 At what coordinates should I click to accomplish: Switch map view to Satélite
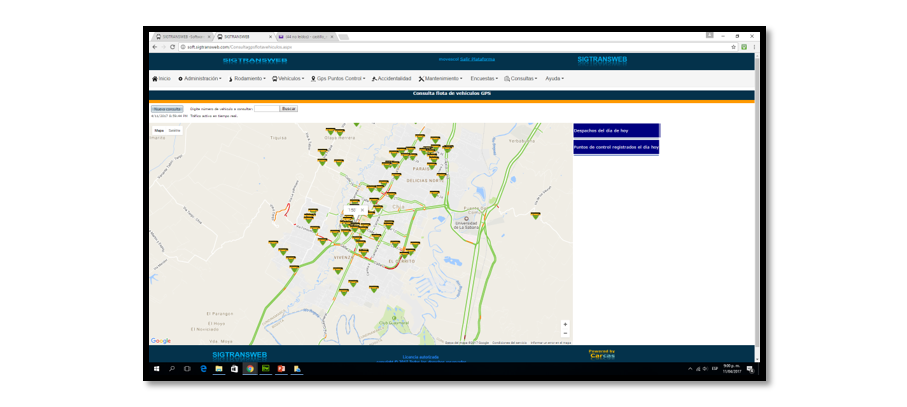pyautogui.click(x=174, y=131)
